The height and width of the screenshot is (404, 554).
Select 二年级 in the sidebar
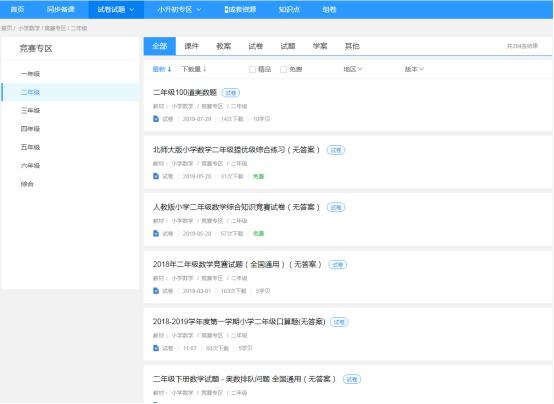point(70,92)
